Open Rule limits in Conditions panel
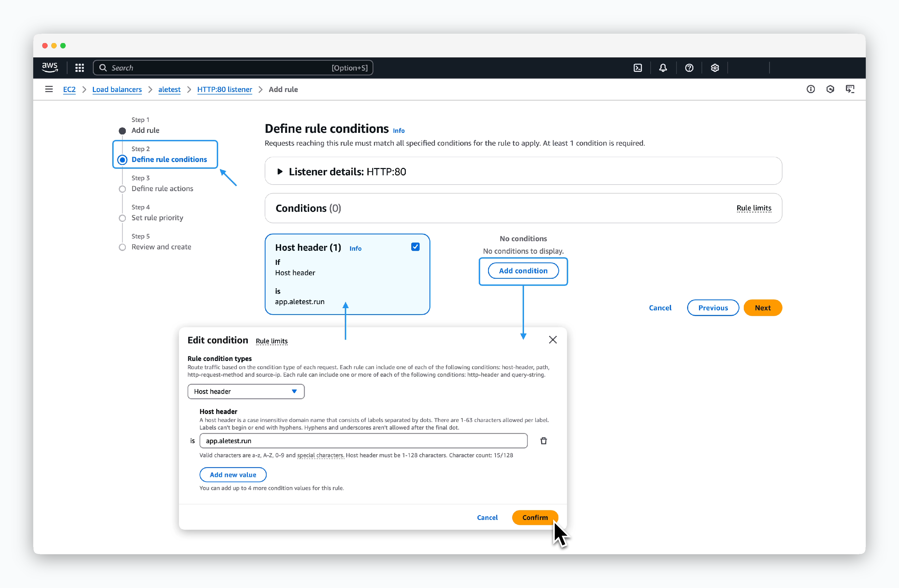 [754, 208]
